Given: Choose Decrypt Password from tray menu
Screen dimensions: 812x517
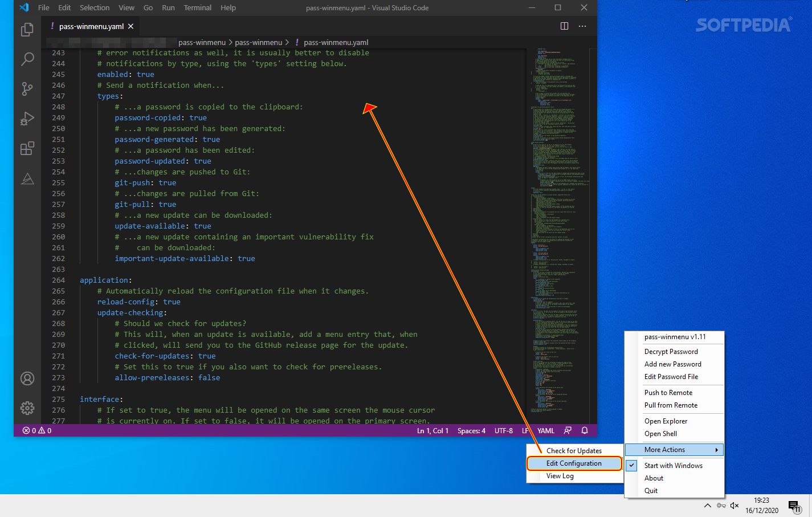Looking at the screenshot, I should (675, 352).
